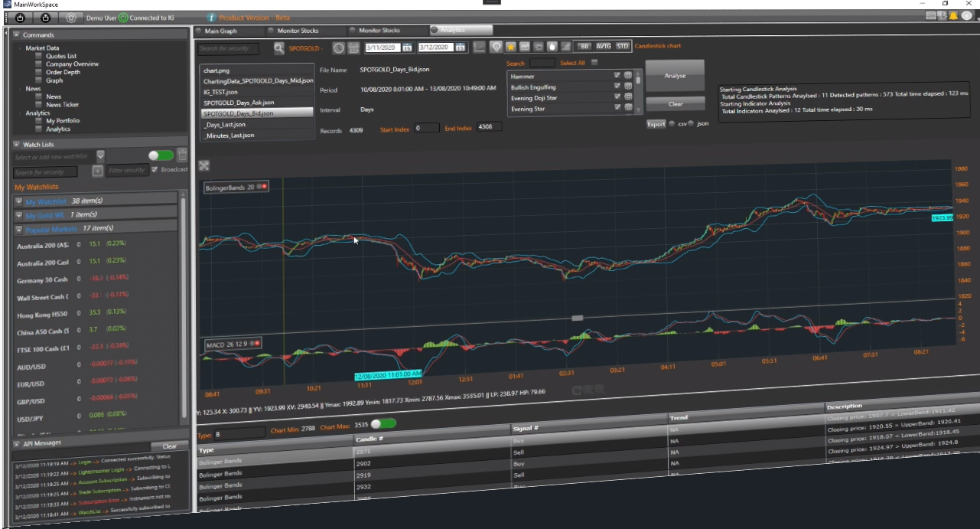Expand the Popular Markets watchlist group
The width and height of the screenshot is (980, 529).
19,229
